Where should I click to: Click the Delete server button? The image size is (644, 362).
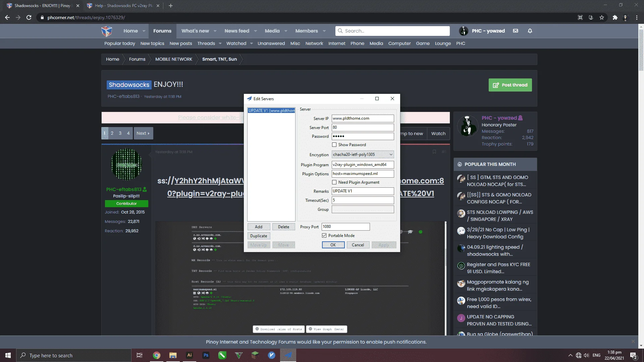click(283, 227)
